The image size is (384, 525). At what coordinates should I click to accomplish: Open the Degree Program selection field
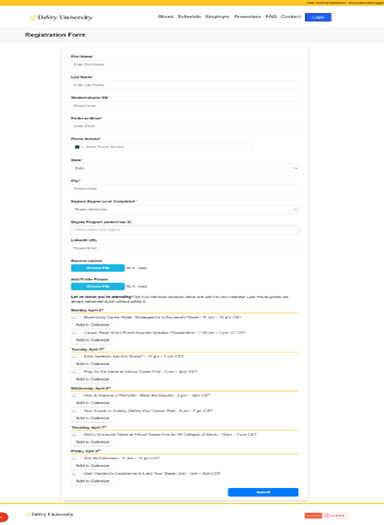coord(184,230)
